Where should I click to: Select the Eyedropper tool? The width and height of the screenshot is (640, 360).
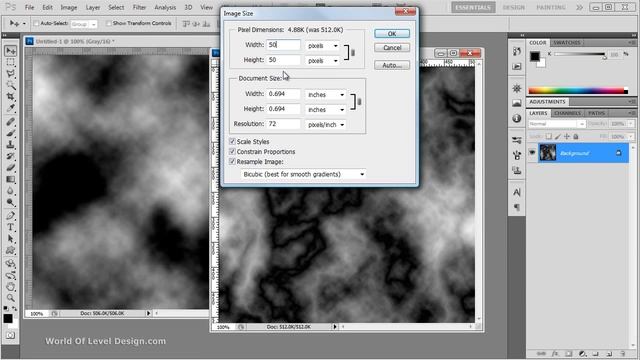pos(11,108)
